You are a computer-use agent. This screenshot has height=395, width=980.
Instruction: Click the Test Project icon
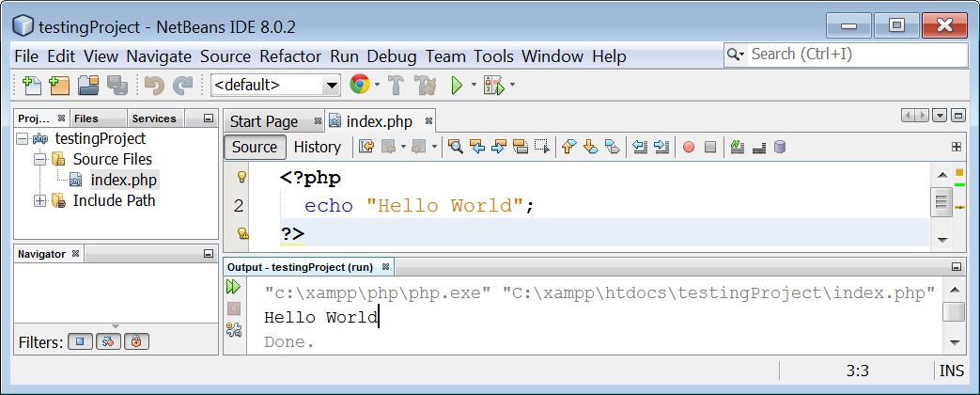pos(493,86)
